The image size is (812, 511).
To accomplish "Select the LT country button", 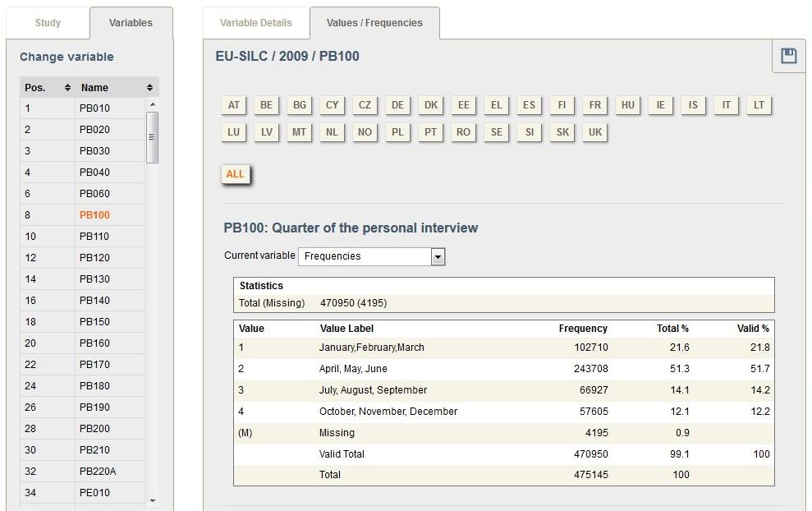I will pos(759,104).
